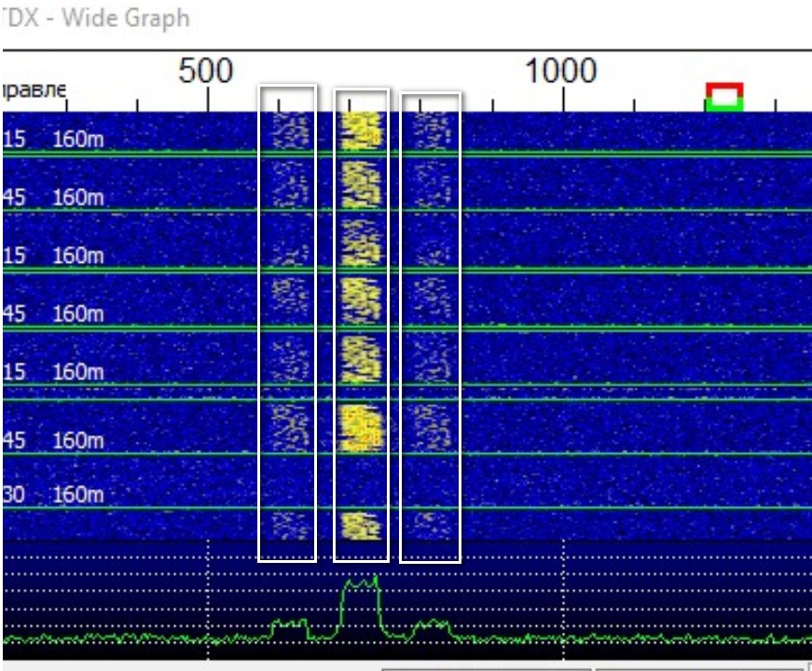Click the 1000 Hz label on frequency scale
Image resolution: width=812 pixels, height=671 pixels.
tap(562, 71)
